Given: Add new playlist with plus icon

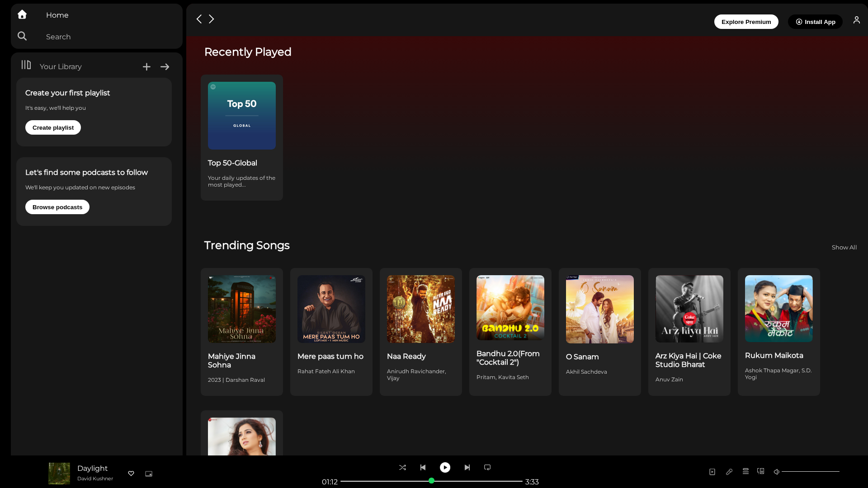Looking at the screenshot, I should pyautogui.click(x=146, y=67).
